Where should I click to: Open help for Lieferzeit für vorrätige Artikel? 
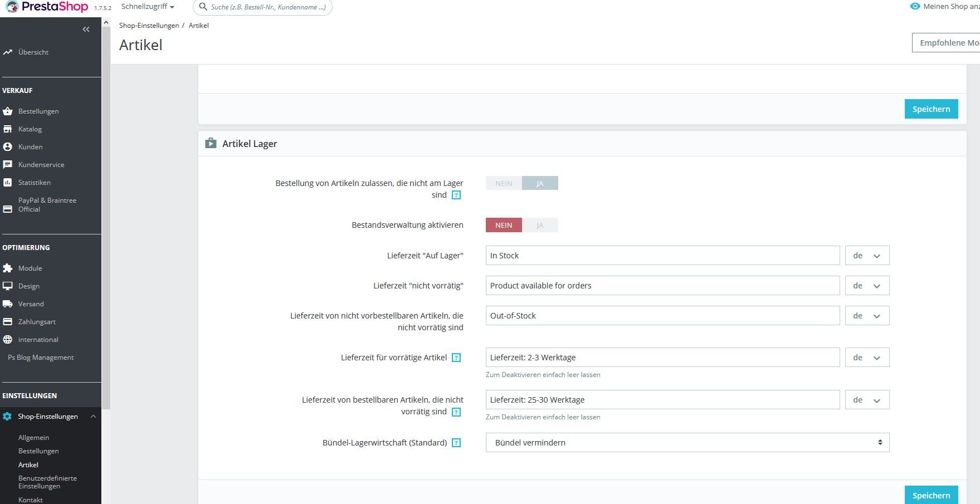456,358
